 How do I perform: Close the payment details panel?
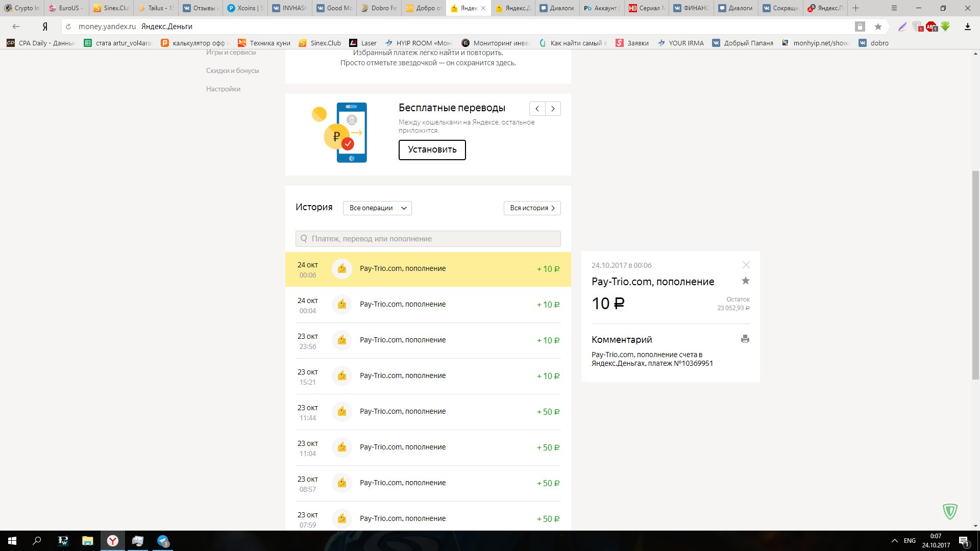(746, 265)
